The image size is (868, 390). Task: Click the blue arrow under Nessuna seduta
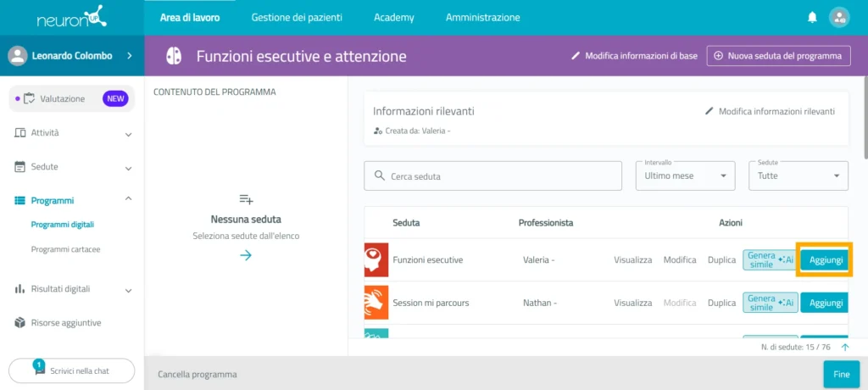pos(246,255)
